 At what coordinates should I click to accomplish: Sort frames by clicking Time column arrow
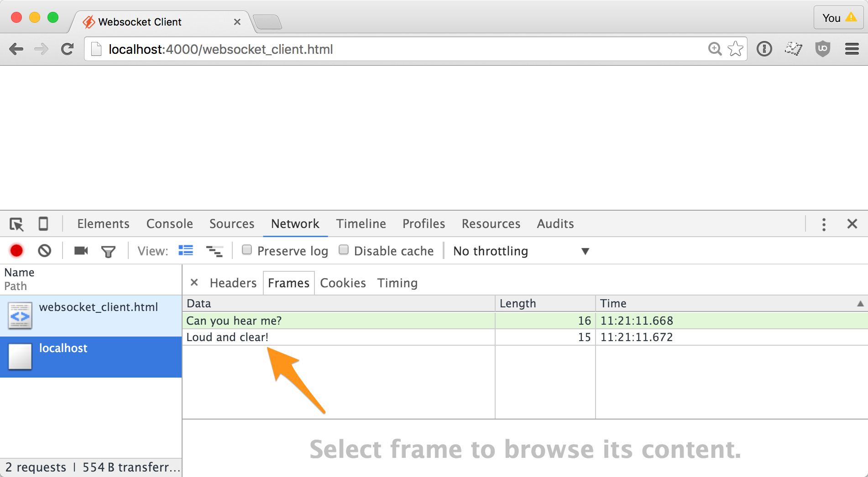pos(861,303)
